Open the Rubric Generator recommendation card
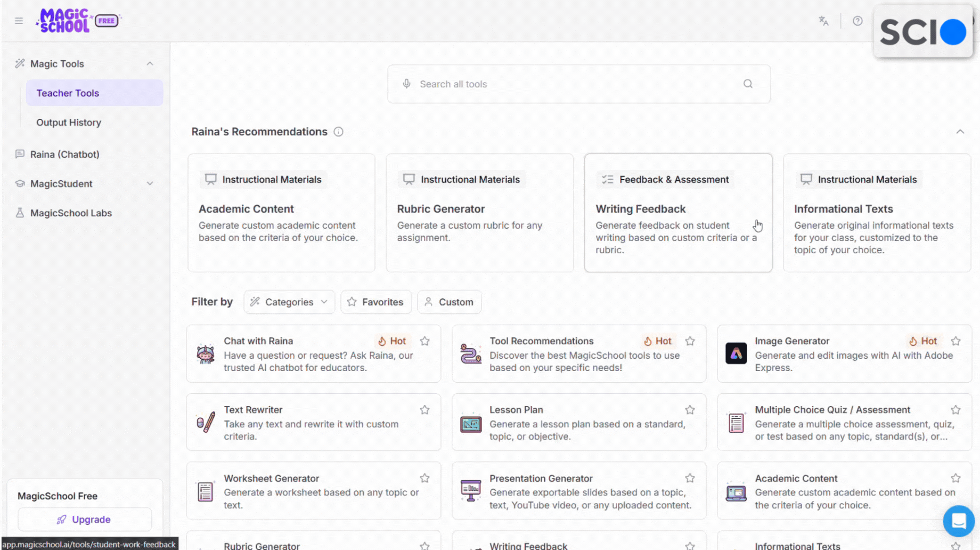The width and height of the screenshot is (980, 550). (x=480, y=213)
